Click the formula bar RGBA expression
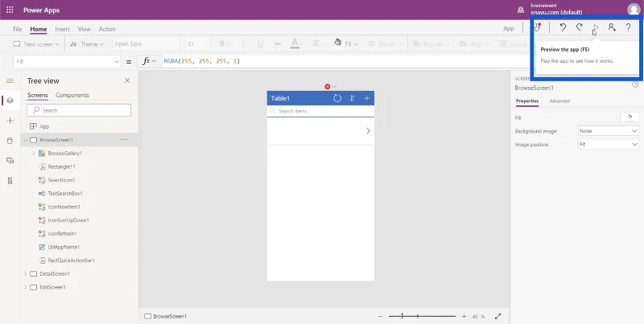This screenshot has height=324, width=644. [x=202, y=61]
